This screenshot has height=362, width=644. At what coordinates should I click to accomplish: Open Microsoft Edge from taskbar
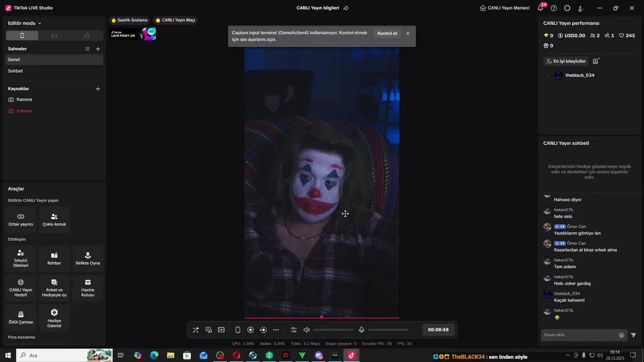154,355
